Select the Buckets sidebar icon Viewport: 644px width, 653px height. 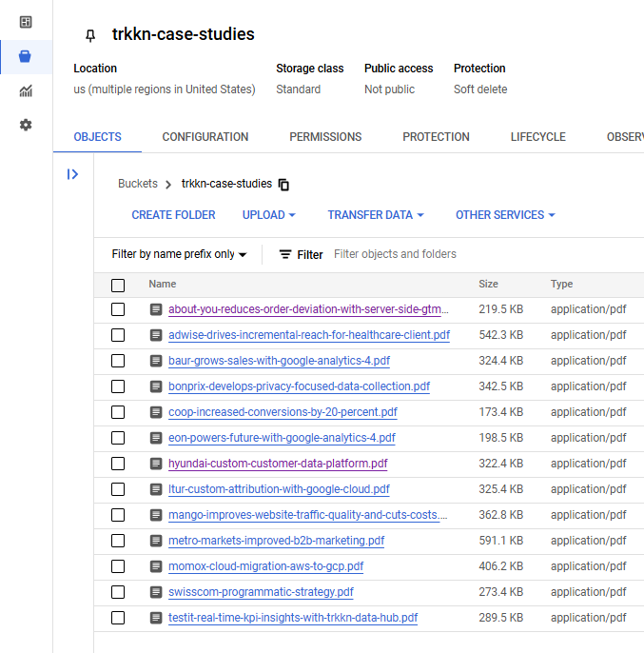pos(25,57)
